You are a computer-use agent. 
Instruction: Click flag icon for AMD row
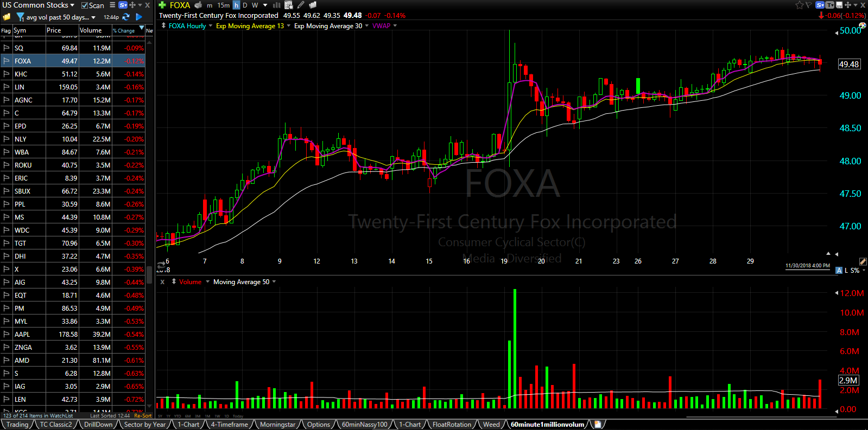7,360
